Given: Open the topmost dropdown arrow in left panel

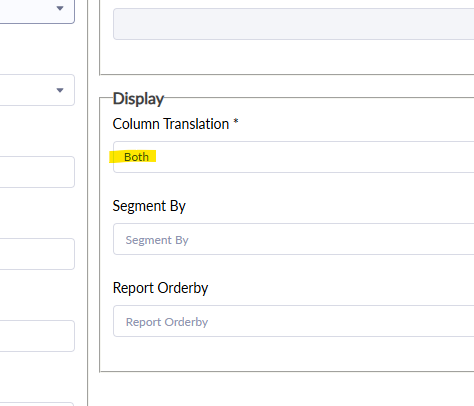Looking at the screenshot, I should [x=60, y=8].
